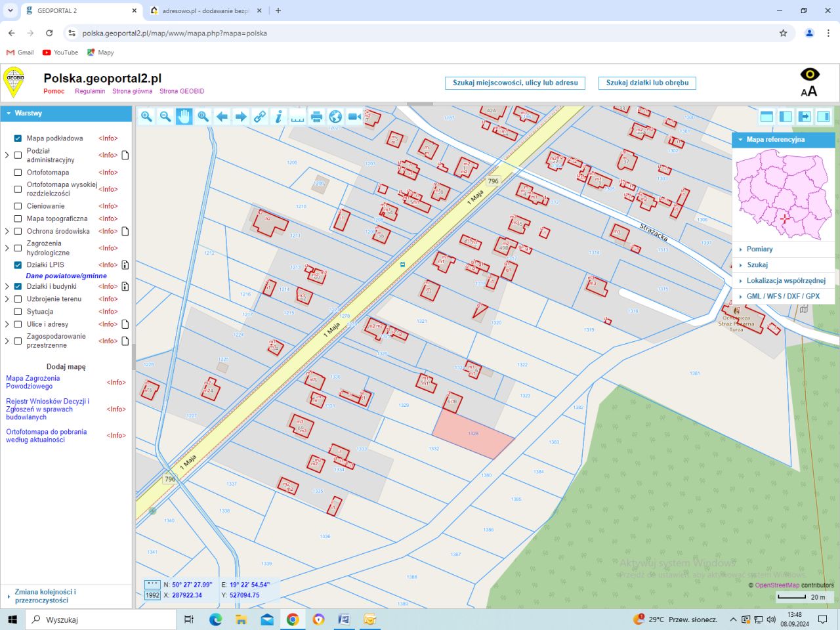Click the print map icon
The width and height of the screenshot is (840, 630).
316,117
